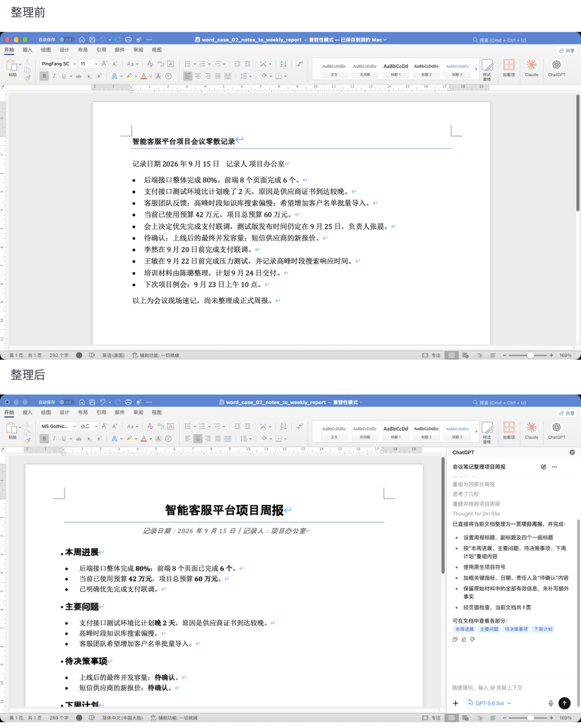Click the subscript button in the upper window ribbon
This screenshot has width=581, height=728.
89,76
